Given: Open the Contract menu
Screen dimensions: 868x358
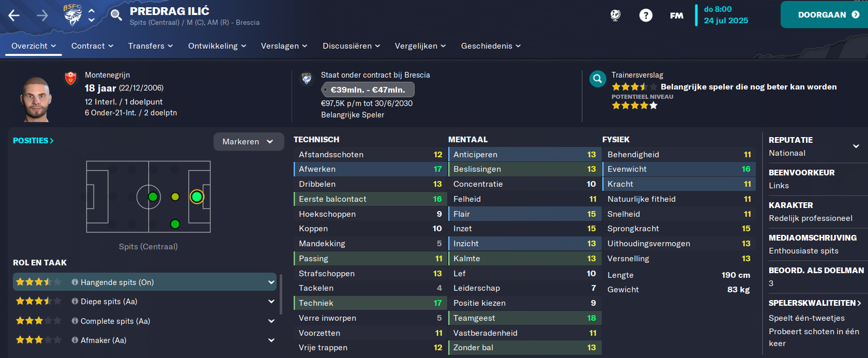Looking at the screenshot, I should [x=93, y=46].
